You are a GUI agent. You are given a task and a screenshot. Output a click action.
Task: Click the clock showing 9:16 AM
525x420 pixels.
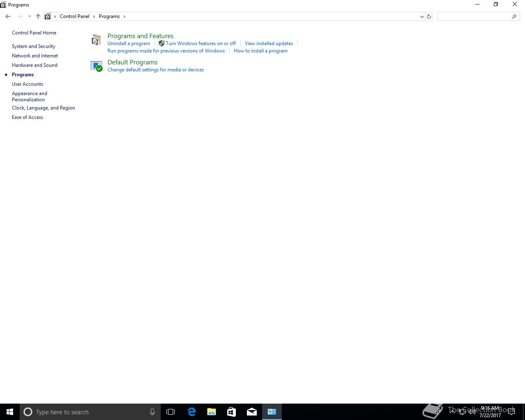tap(490, 412)
